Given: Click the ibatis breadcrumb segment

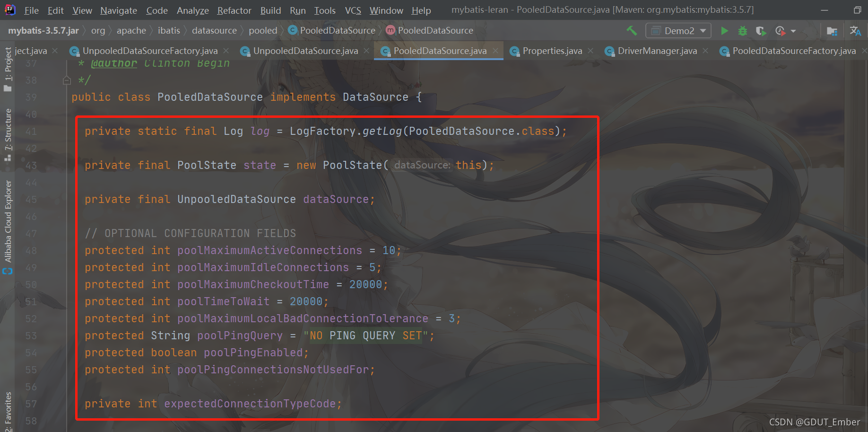Looking at the screenshot, I should point(169,31).
